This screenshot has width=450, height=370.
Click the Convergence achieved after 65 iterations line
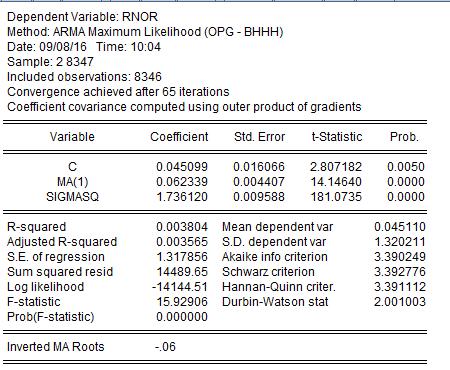tap(118, 92)
